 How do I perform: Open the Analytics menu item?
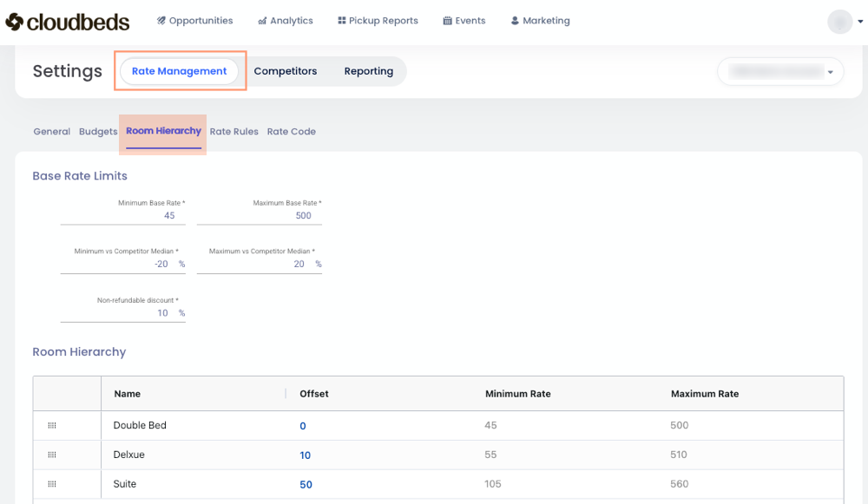pos(286,21)
